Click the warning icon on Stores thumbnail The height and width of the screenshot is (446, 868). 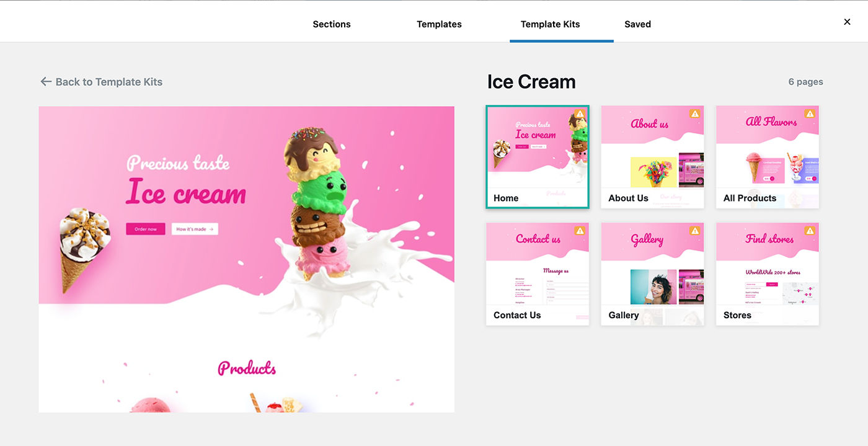810,231
